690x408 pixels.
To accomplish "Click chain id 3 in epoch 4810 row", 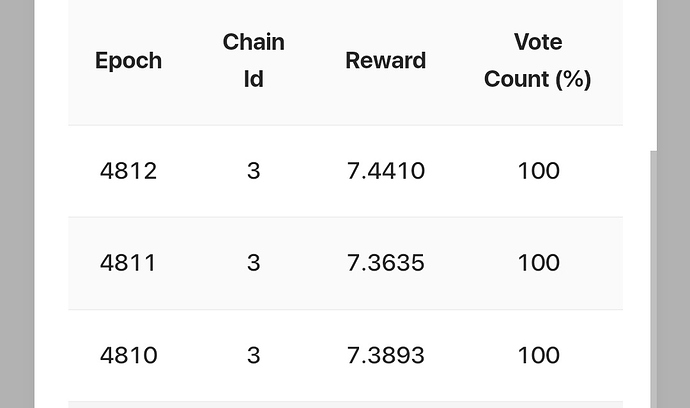I will pos(253,355).
